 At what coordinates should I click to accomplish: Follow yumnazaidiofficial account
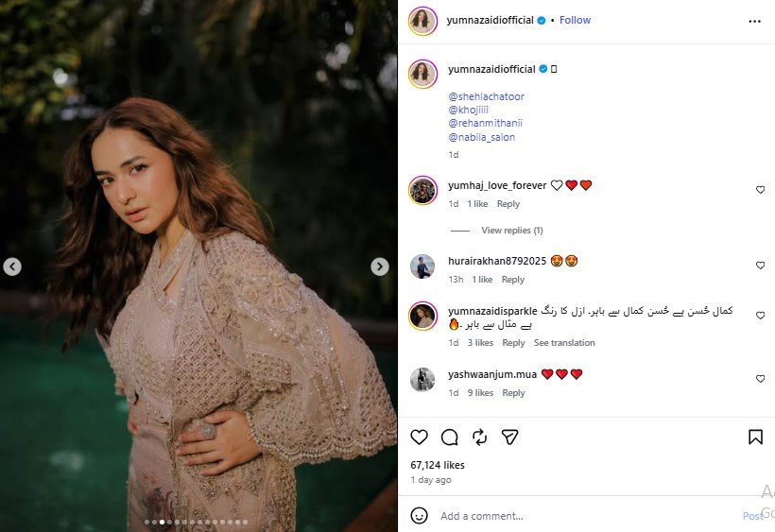(575, 20)
